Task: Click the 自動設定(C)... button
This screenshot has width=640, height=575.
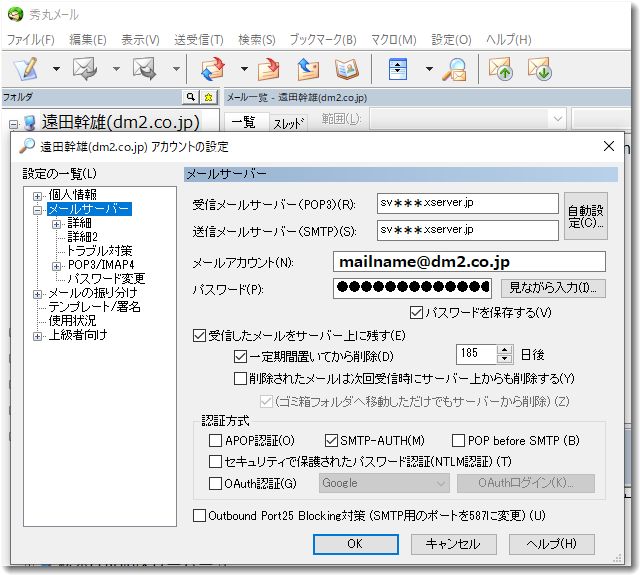Action: click(x=586, y=216)
